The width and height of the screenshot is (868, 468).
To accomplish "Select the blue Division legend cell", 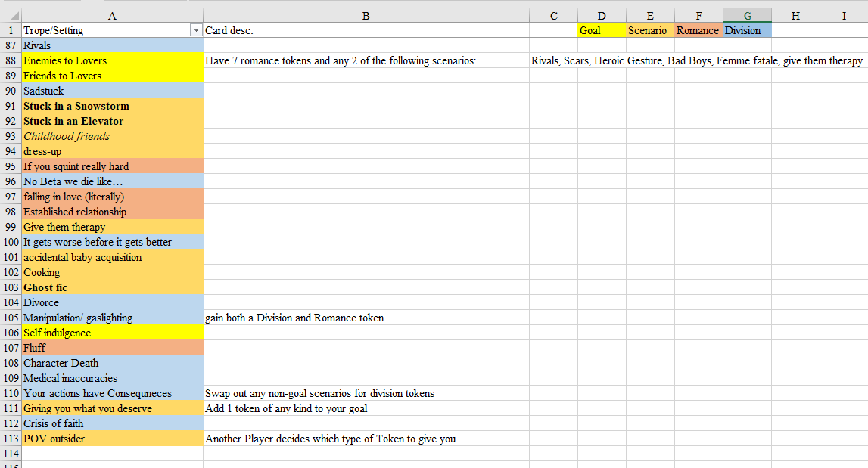I will (747, 30).
